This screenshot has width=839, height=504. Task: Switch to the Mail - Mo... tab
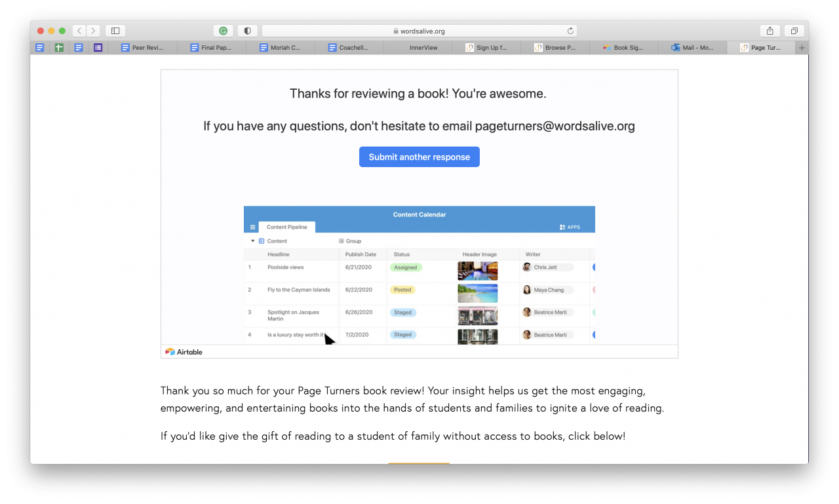tap(693, 48)
